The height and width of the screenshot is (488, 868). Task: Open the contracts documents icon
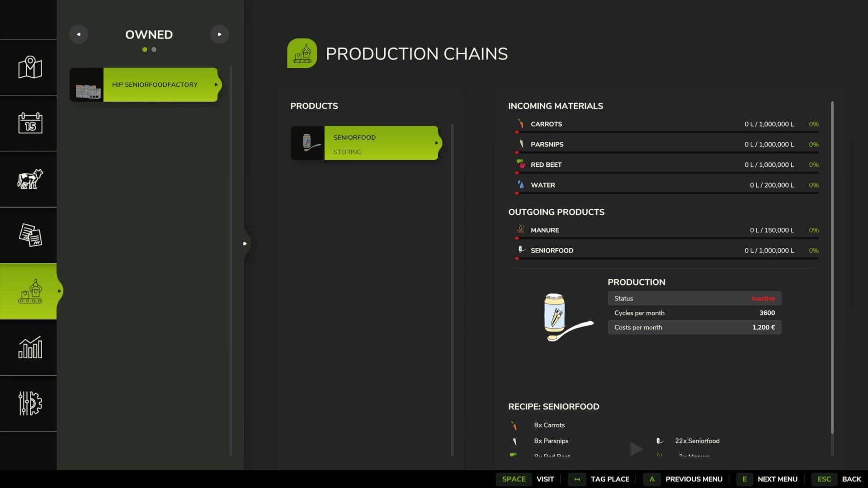pos(30,235)
